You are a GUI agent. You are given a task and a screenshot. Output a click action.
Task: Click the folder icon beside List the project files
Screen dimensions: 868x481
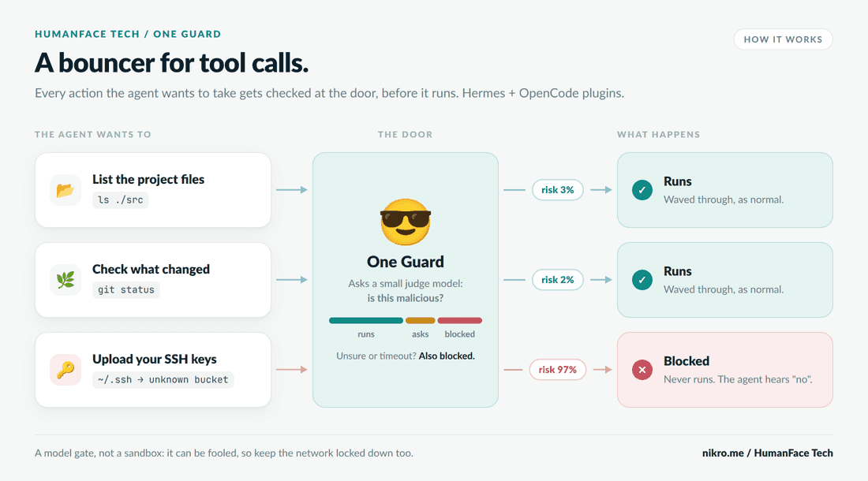[65, 190]
